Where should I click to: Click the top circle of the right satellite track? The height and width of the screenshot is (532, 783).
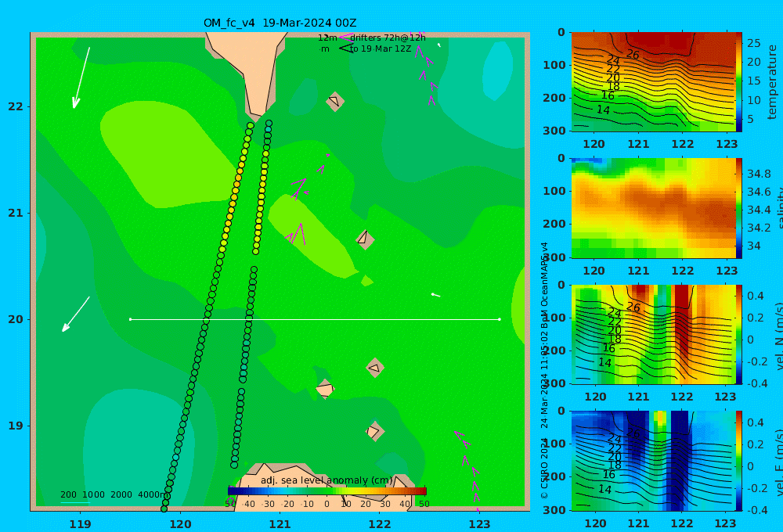[269, 124]
